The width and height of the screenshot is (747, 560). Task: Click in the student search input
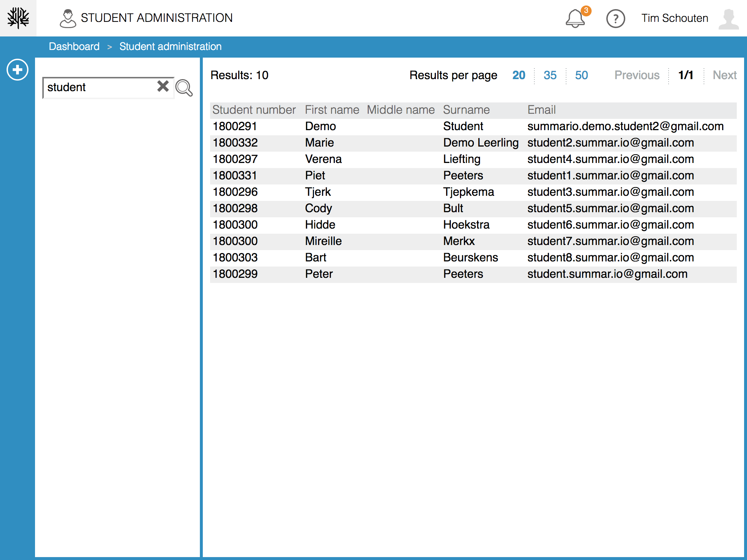click(100, 87)
